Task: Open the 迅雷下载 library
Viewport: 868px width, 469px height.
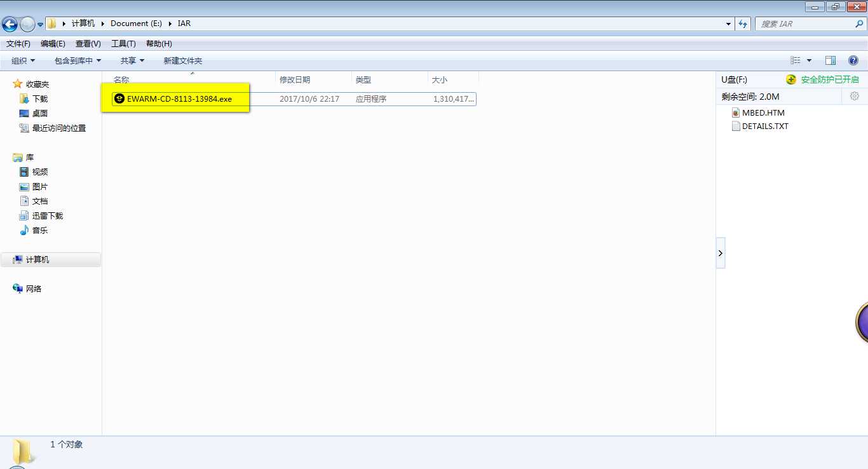Action: pyautogui.click(x=48, y=215)
